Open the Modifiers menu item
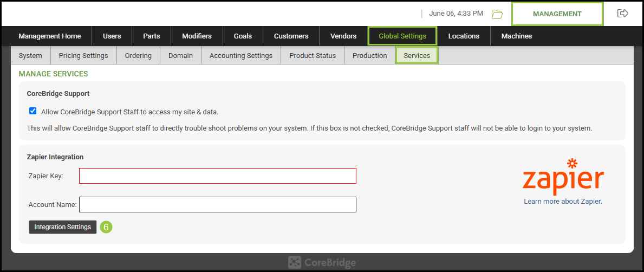 click(x=197, y=36)
